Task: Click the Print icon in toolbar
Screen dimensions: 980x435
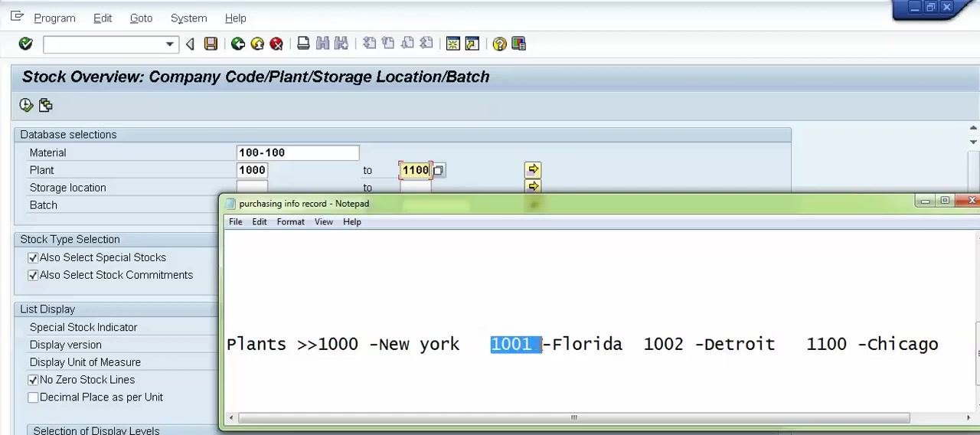Action: pos(303,44)
